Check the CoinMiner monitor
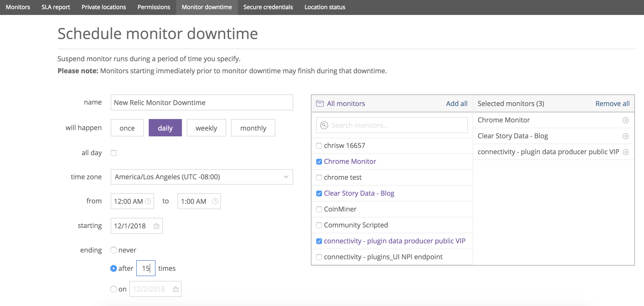The width and height of the screenshot is (644, 306). pyautogui.click(x=319, y=209)
